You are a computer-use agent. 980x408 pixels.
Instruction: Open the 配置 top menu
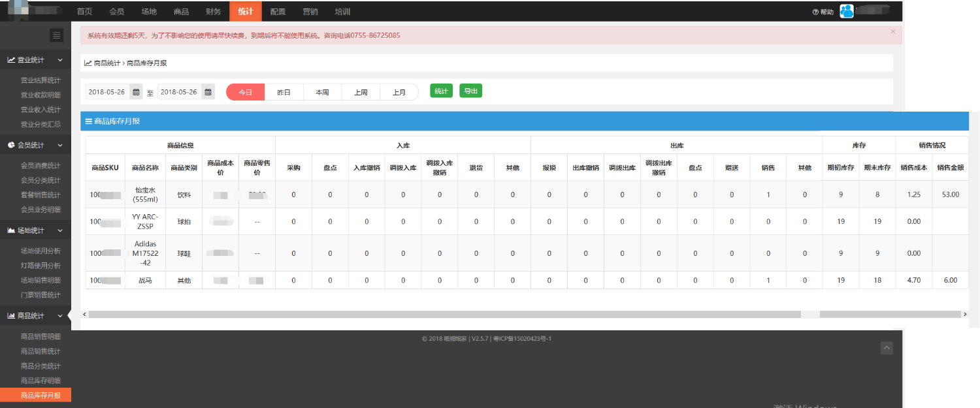(x=278, y=12)
